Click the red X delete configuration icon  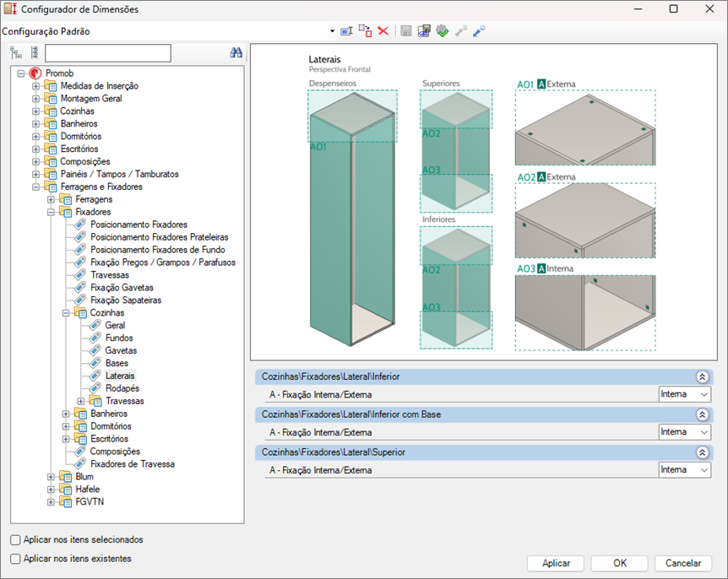383,31
